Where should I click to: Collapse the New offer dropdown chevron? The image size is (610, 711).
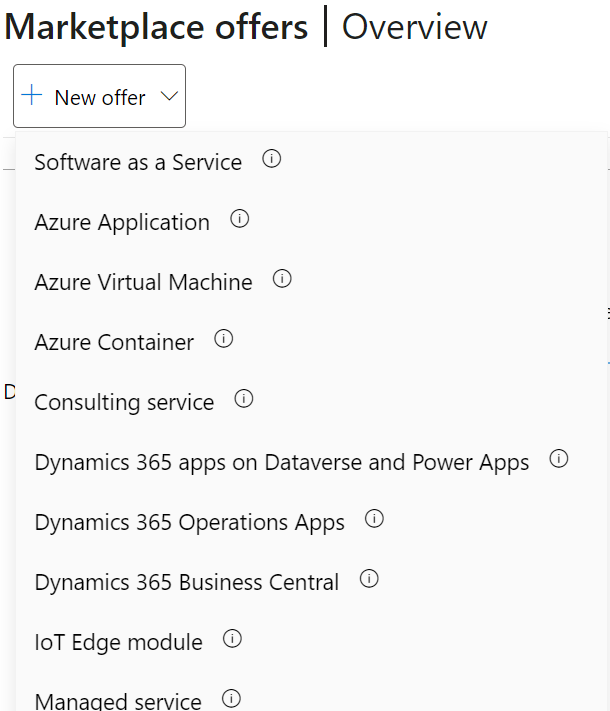169,96
